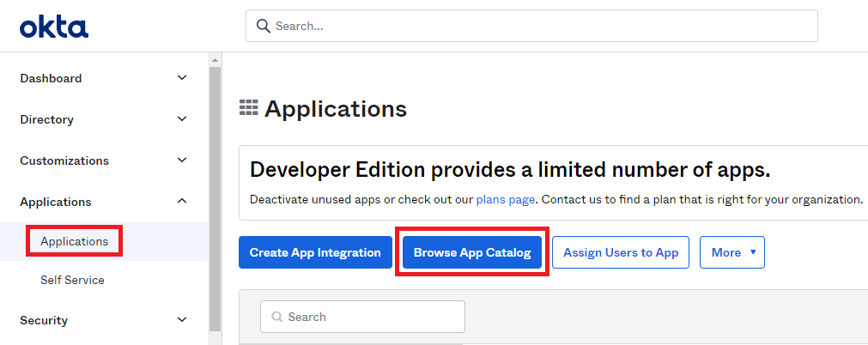
Task: Click Create App Integration button
Action: click(315, 252)
